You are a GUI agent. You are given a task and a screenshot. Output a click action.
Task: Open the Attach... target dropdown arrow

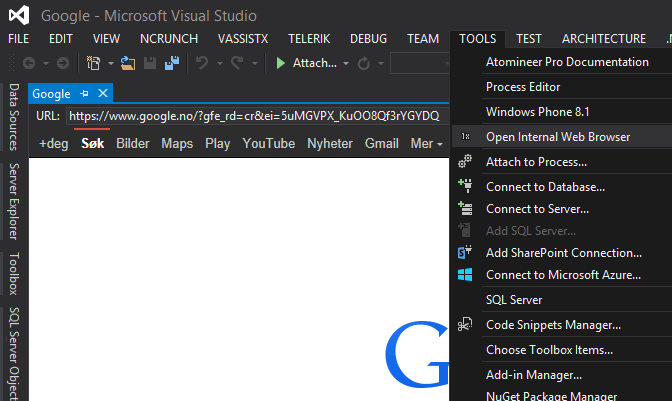[x=346, y=63]
